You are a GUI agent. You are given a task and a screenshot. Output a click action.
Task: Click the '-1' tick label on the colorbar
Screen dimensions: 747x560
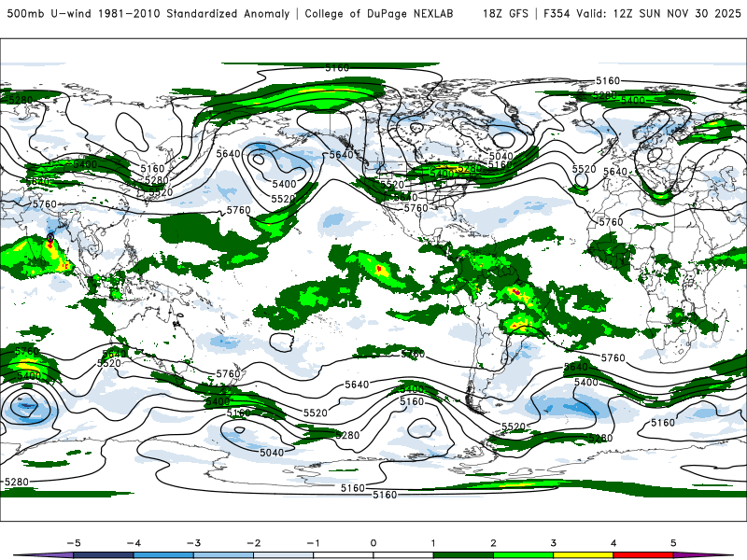point(313,543)
